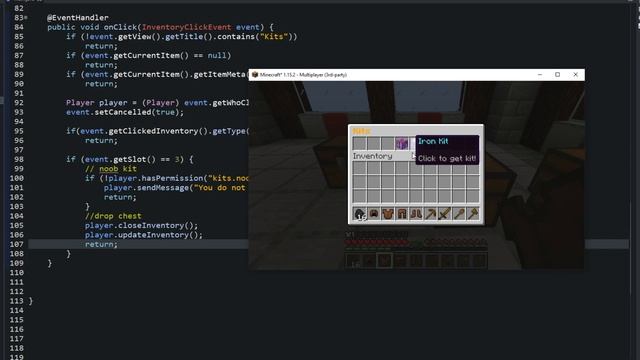This screenshot has height=360, width=640.
Task: Click the '//drop chest' comment
Action: coord(113,216)
